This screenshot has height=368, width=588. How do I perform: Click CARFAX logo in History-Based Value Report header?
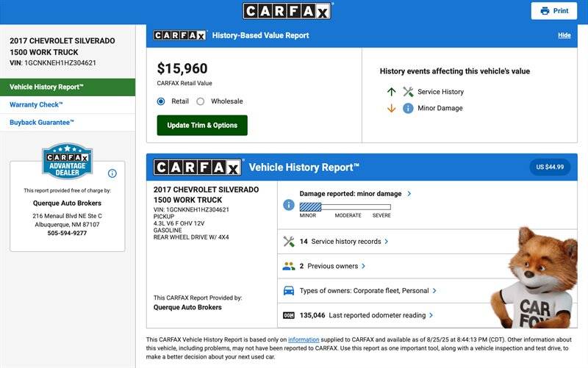click(x=180, y=35)
